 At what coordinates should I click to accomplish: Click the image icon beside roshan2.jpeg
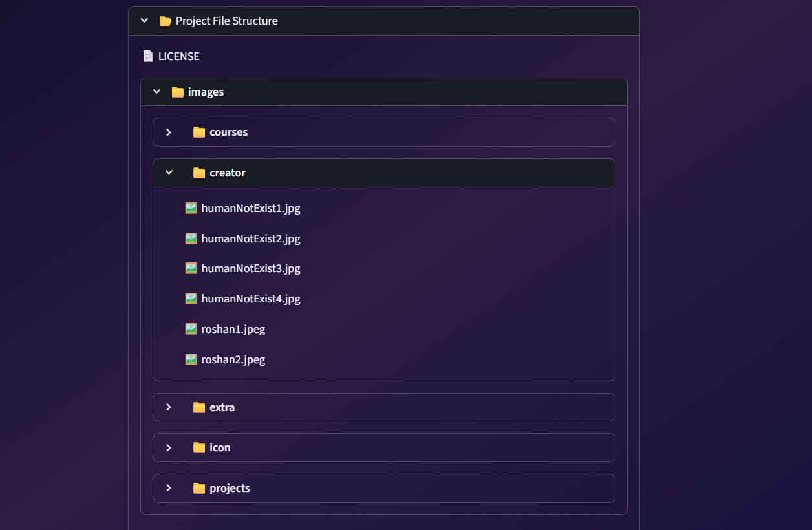click(x=191, y=359)
